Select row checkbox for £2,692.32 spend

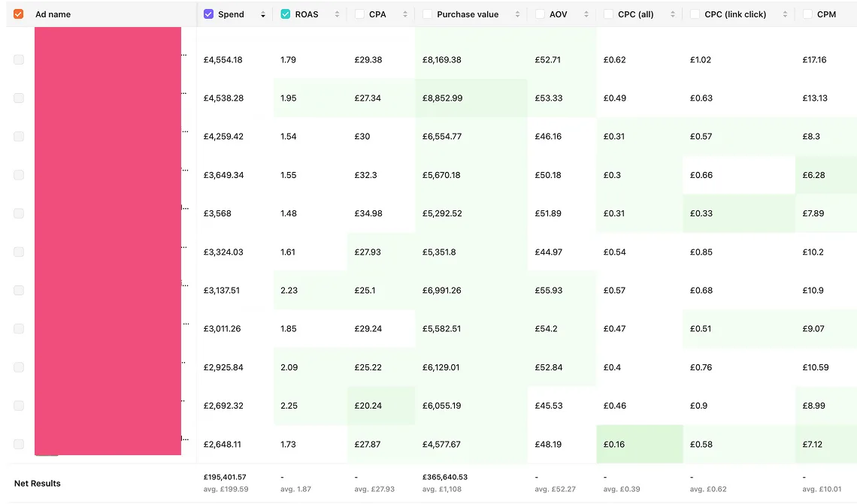point(19,406)
